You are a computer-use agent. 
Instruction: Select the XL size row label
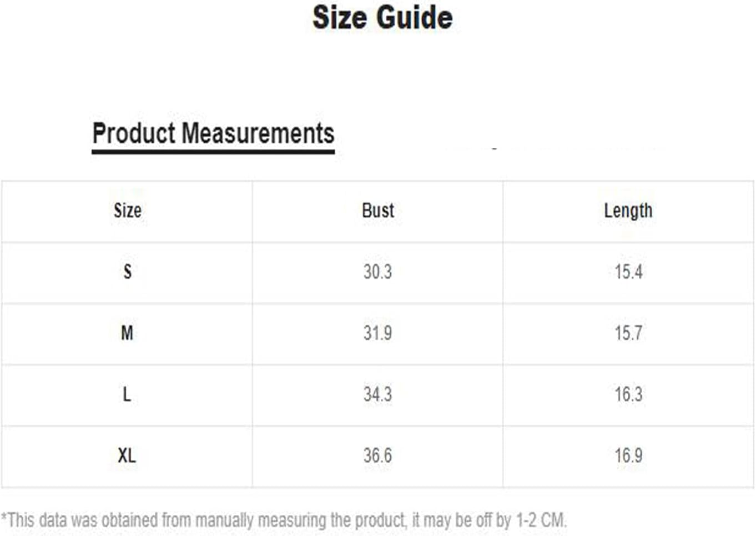pyautogui.click(x=127, y=455)
